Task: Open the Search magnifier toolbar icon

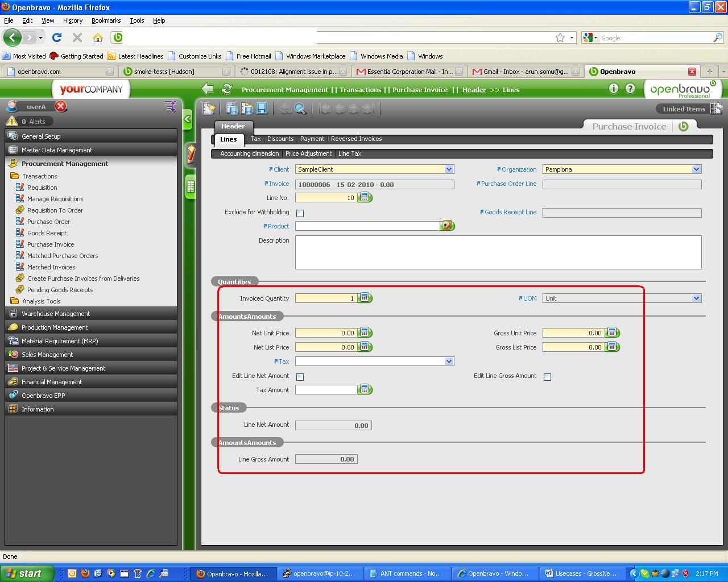Action: pos(300,109)
